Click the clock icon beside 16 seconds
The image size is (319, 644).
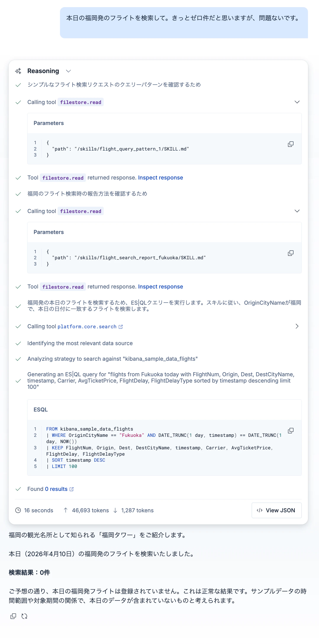(18, 510)
